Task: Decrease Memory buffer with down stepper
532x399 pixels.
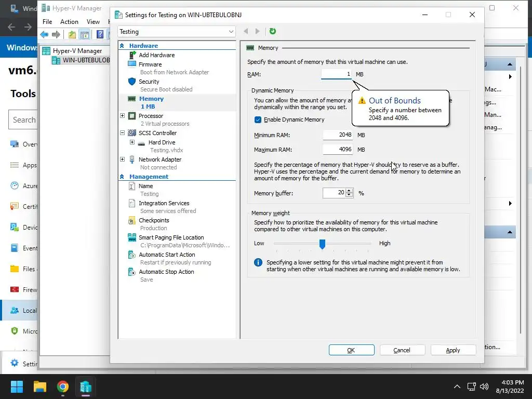Action: click(x=349, y=195)
